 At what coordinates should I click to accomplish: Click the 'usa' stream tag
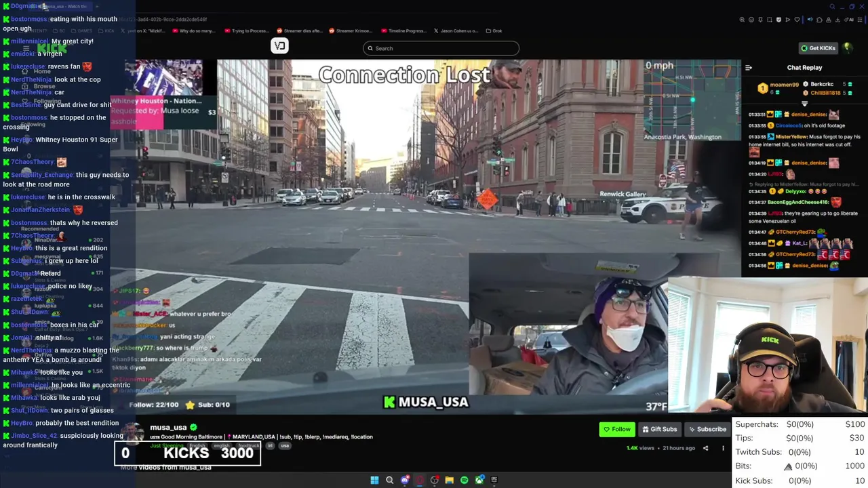[x=285, y=446]
